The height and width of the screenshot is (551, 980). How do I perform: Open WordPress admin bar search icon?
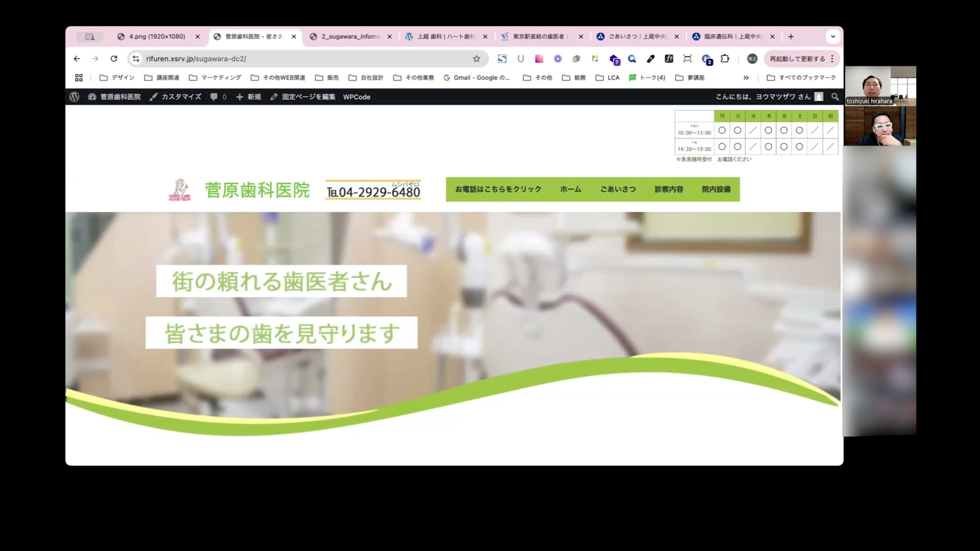click(x=835, y=96)
